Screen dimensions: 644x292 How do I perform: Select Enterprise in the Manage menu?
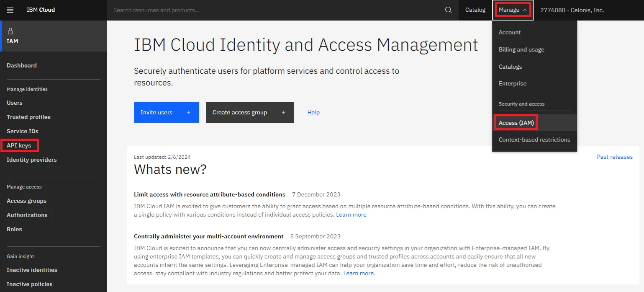coord(535,83)
